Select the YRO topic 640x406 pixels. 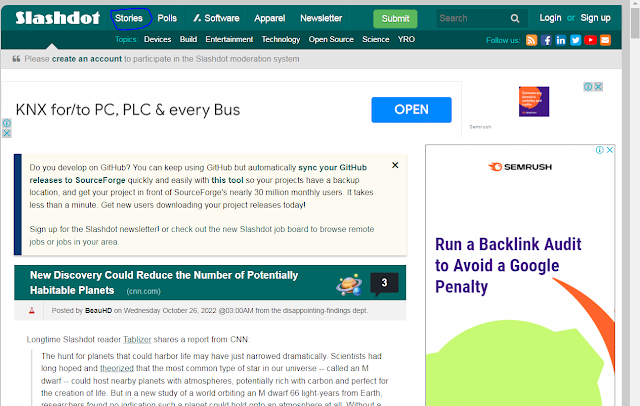[406, 40]
